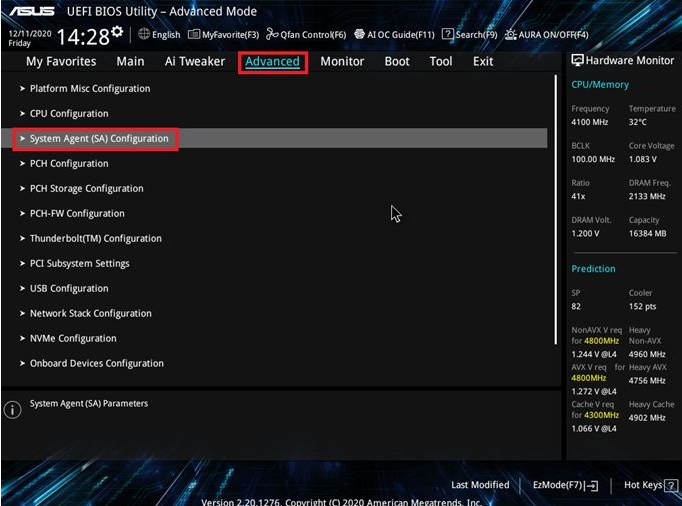Click the 2133 MHz DRAM frequency value
Screen dimensions: 682x506
(647, 197)
